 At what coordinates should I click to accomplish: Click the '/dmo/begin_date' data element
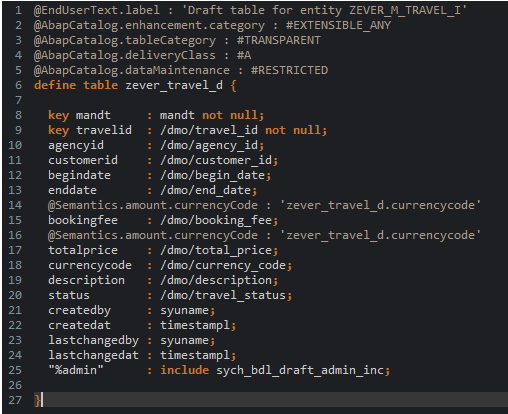[x=213, y=175]
